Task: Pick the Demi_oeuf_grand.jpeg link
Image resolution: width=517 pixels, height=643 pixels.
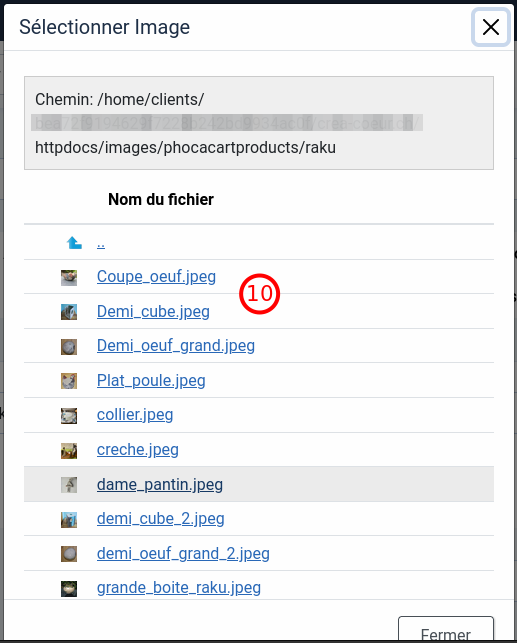Action: pyautogui.click(x=176, y=346)
